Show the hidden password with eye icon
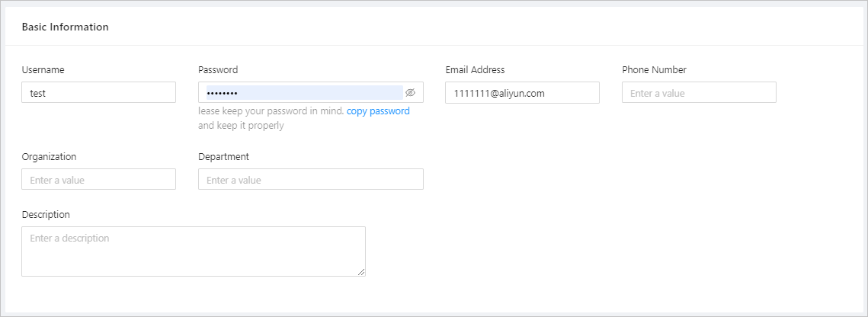 410,93
